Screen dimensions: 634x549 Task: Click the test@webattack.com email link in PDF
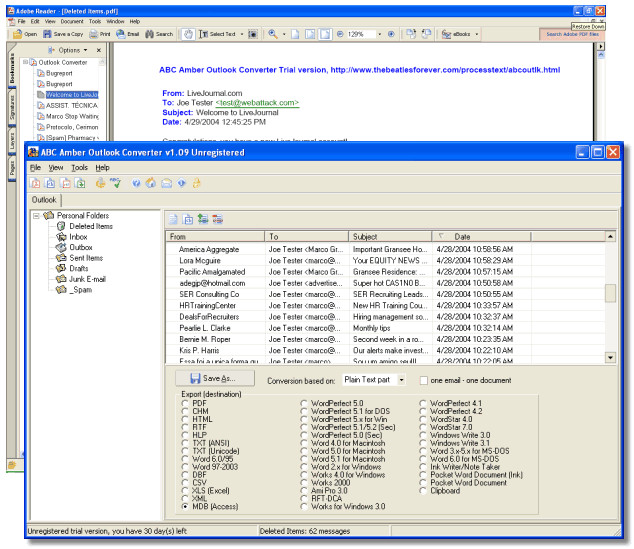pyautogui.click(x=257, y=103)
